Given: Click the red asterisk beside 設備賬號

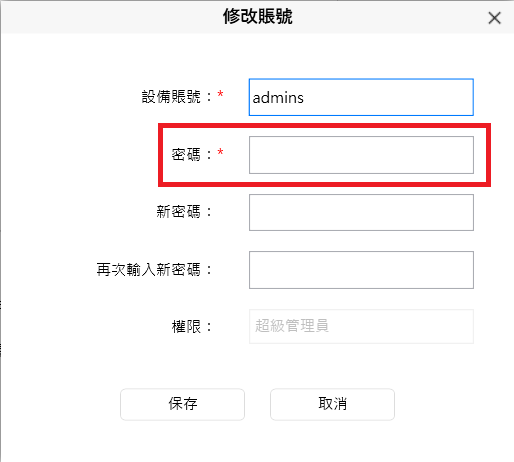Looking at the screenshot, I should coord(220,94).
